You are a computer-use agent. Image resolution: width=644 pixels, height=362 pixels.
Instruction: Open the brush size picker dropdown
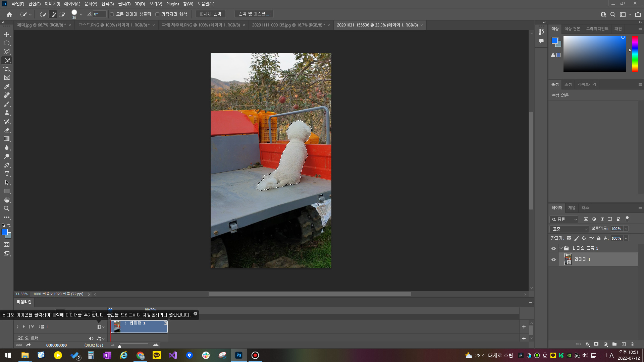point(81,14)
